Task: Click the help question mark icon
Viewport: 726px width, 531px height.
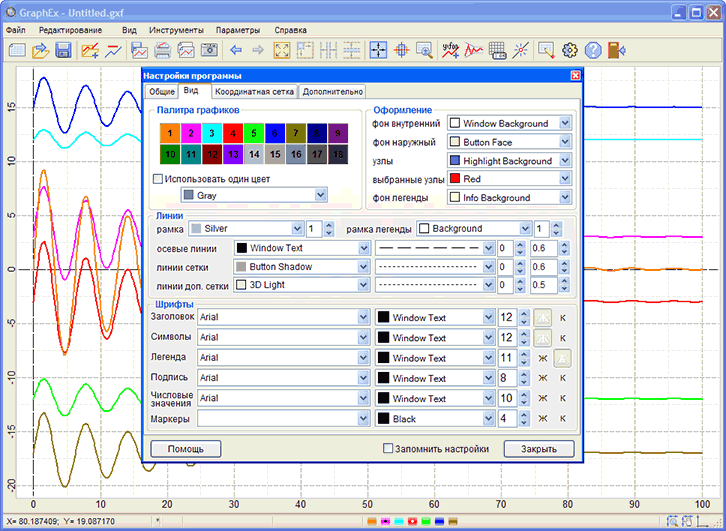Action: 593,50
